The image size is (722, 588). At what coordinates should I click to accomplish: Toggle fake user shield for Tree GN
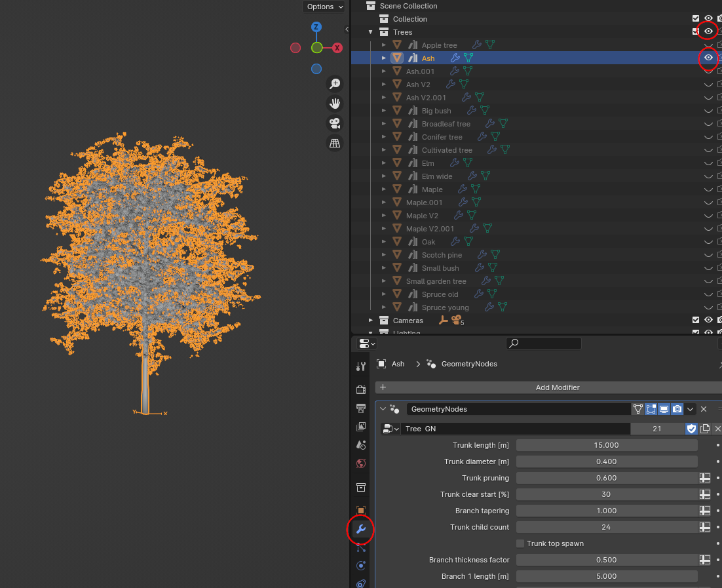pyautogui.click(x=691, y=429)
